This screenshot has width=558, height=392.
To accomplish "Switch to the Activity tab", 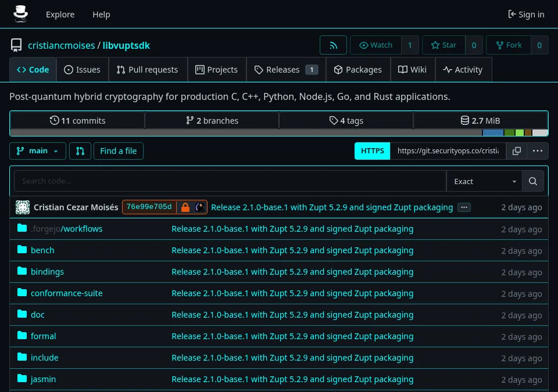I will pos(463,70).
